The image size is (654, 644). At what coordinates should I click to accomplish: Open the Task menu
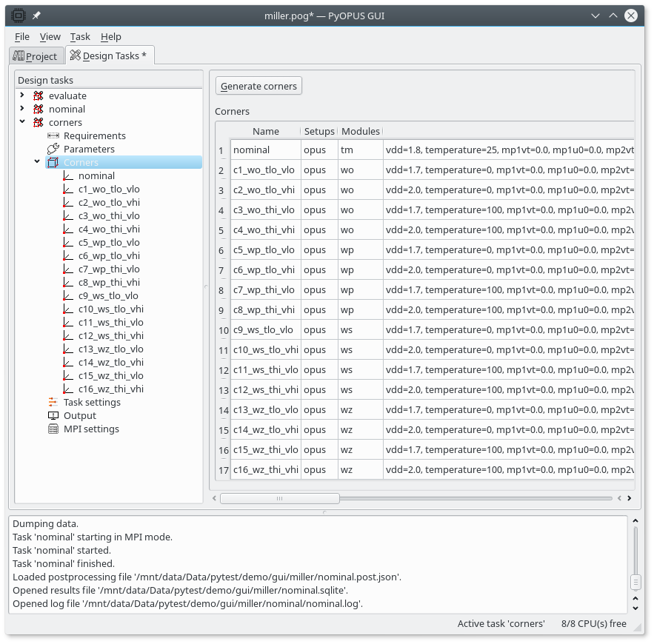tap(80, 36)
